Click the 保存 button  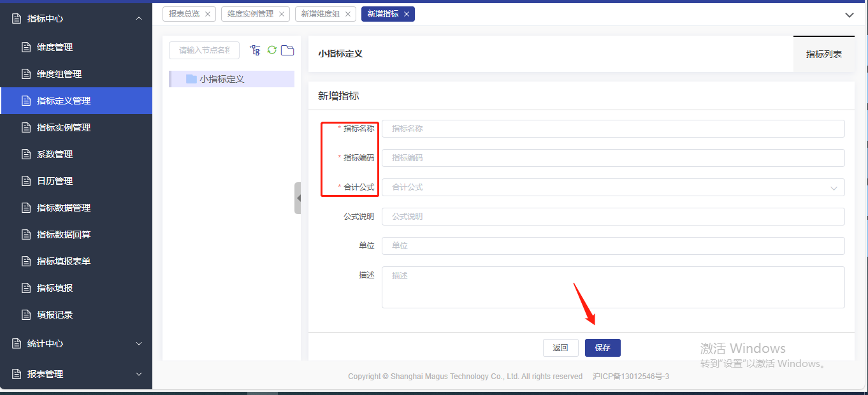602,348
